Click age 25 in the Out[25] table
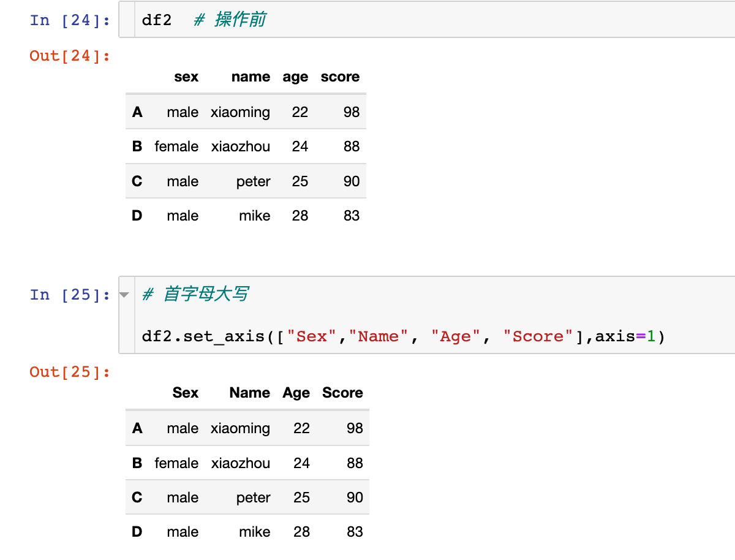Screen dimensions: 735x560 [x=302, y=498]
